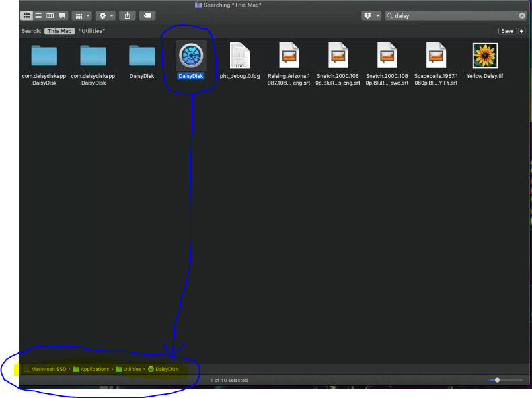
Task: Open the group-by arrangement dropdown
Action: 82,15
